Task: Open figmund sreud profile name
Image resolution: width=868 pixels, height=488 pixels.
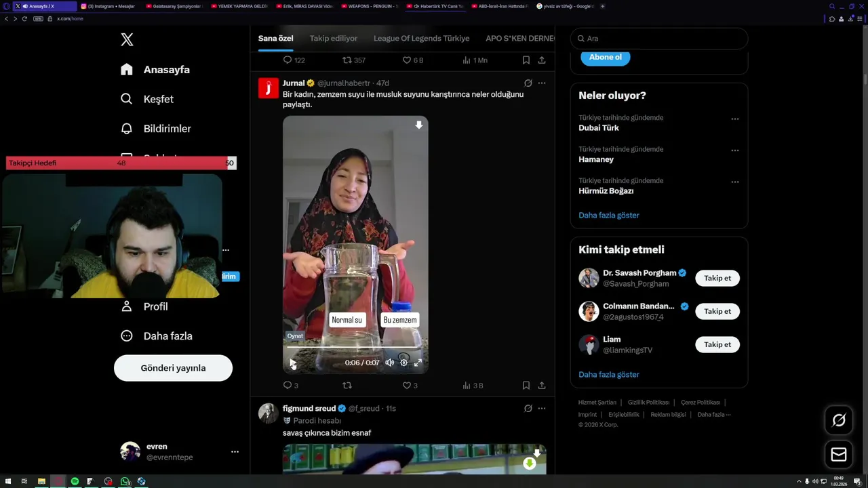Action: (x=309, y=408)
